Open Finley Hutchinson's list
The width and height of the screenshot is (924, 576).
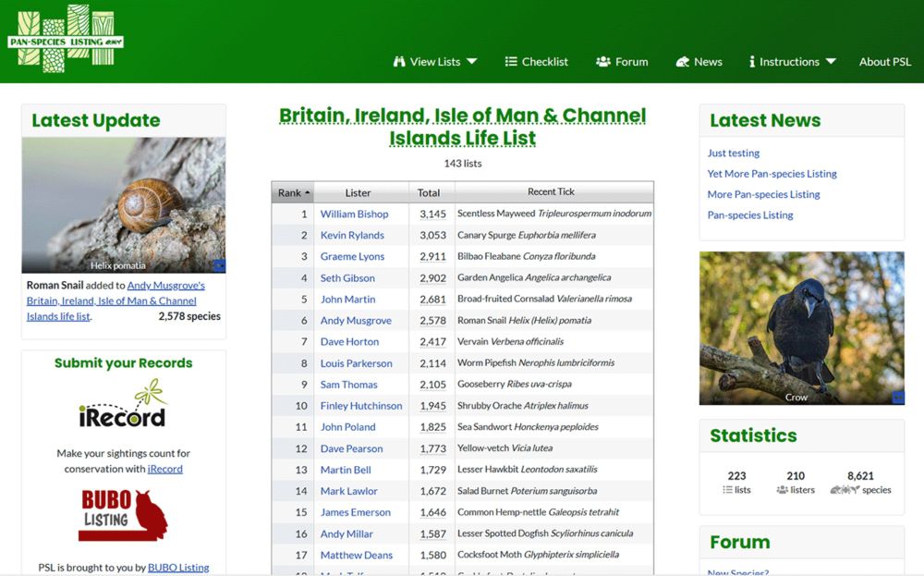[361, 406]
